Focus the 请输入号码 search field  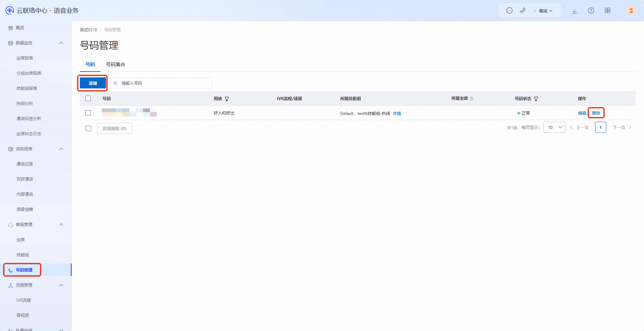pyautogui.click(x=160, y=83)
